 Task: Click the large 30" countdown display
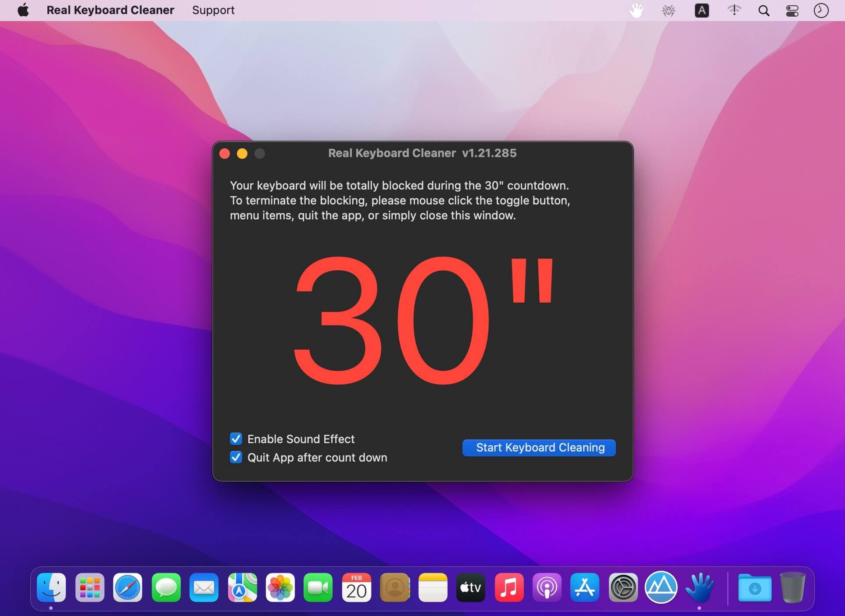point(421,320)
